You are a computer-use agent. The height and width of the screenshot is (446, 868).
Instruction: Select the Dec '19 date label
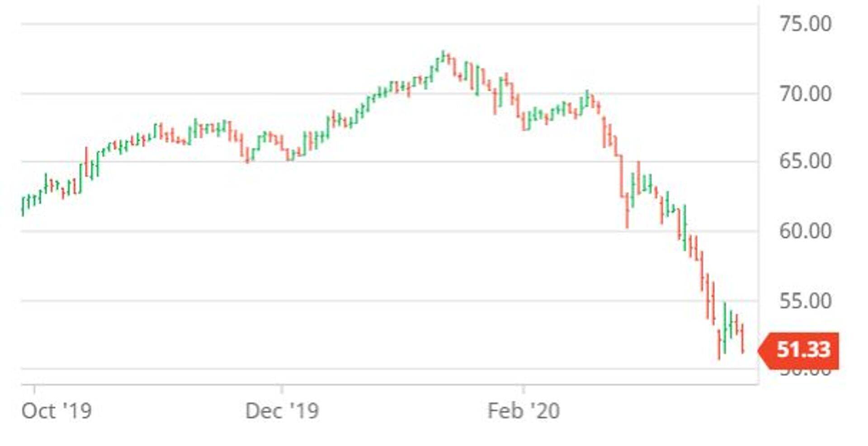point(282,411)
